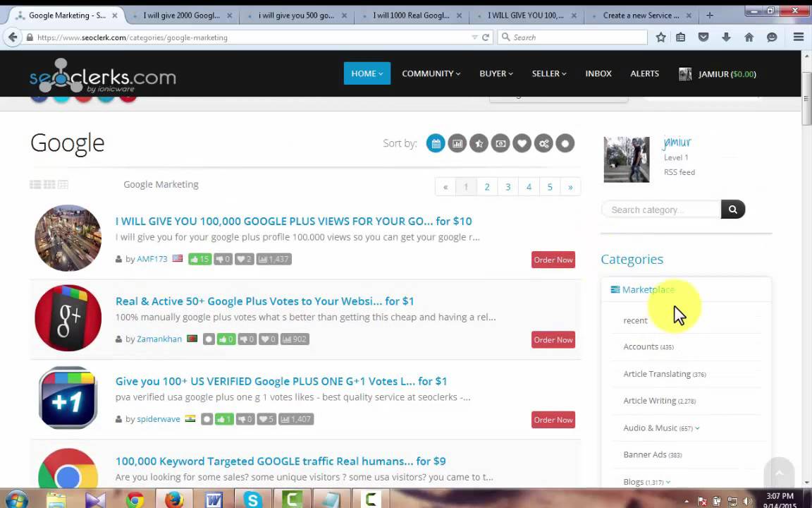Click heart count on spiderwave listing
Screen dimensions: 812x508
266,419
